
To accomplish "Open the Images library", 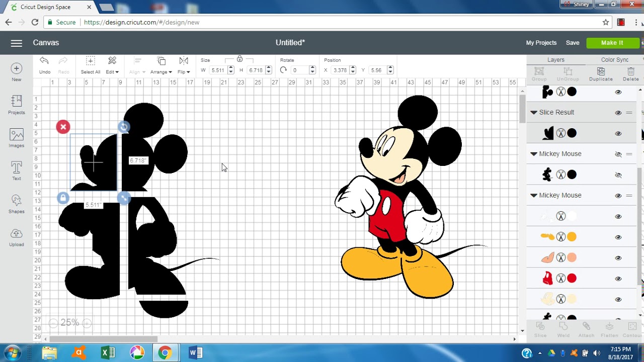I will [16, 134].
